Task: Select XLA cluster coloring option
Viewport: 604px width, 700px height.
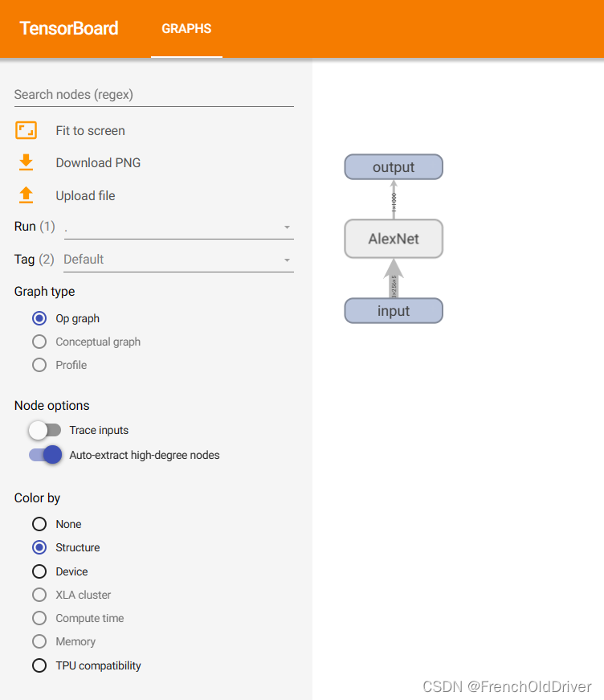Action: (39, 595)
